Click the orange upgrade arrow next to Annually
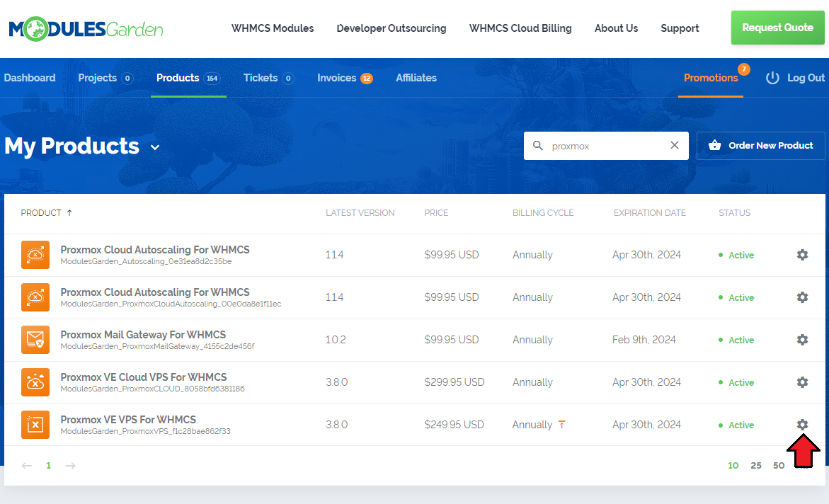Screen dimensions: 829x504 point(561,424)
